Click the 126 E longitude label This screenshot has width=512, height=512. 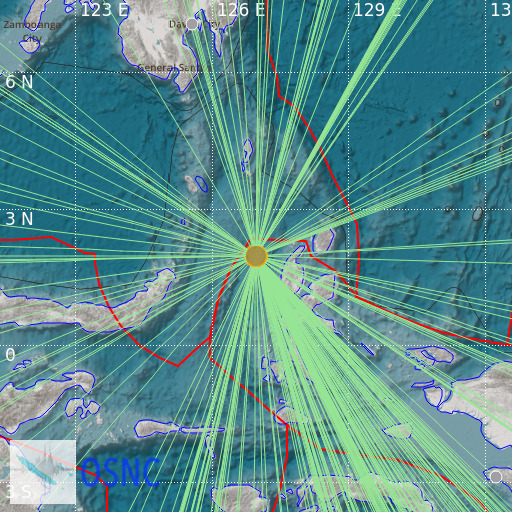[241, 10]
